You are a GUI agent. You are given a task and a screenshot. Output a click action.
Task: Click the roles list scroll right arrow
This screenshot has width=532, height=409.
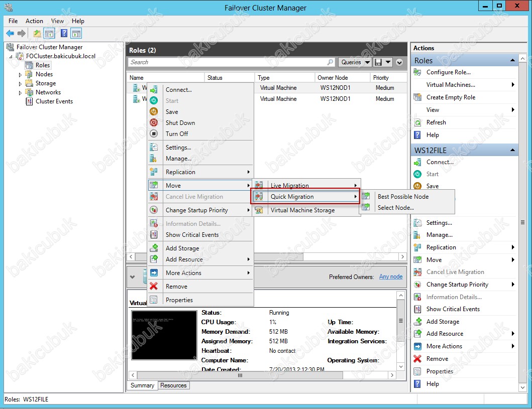click(402, 256)
